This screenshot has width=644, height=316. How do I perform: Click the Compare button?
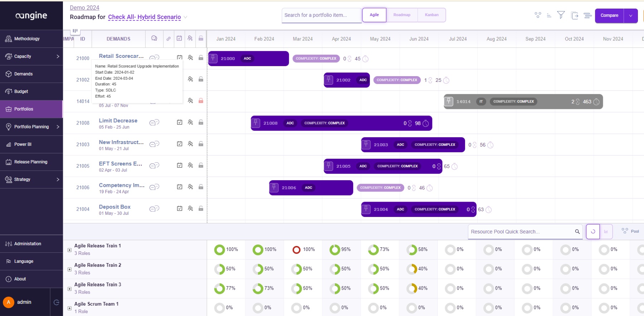tap(609, 16)
